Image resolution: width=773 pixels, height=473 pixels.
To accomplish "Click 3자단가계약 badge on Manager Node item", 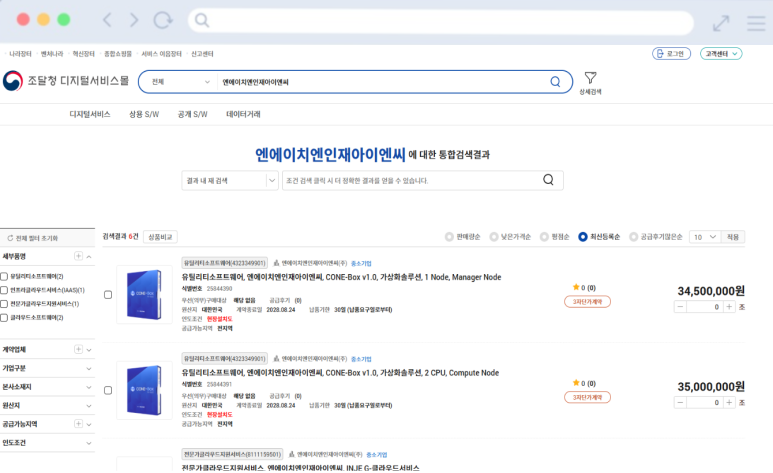I will tap(587, 301).
